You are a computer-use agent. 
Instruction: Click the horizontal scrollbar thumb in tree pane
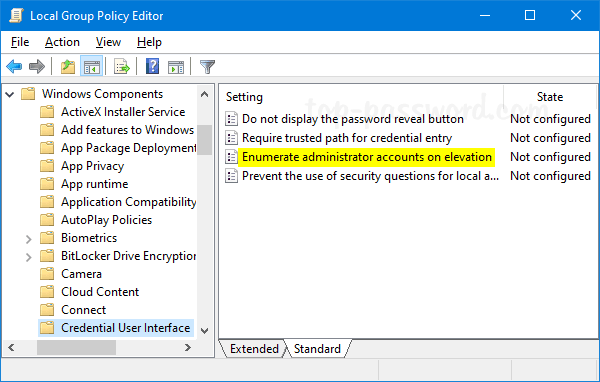point(77,348)
